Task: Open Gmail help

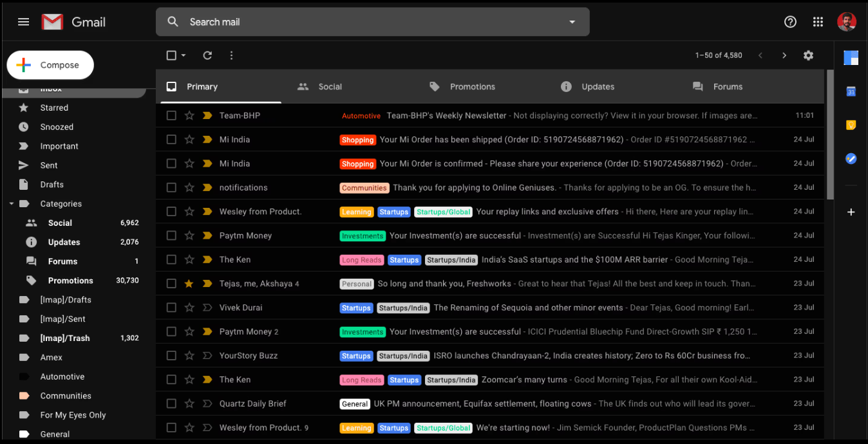Action: (790, 21)
